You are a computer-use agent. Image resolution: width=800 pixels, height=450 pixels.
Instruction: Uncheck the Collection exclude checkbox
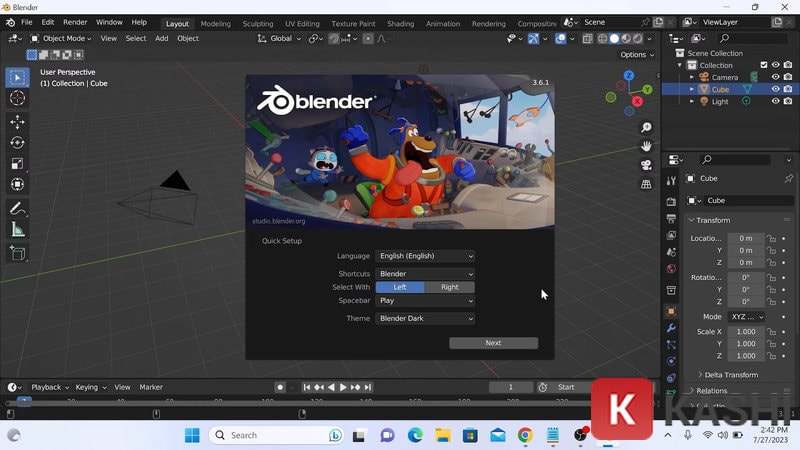click(x=764, y=65)
